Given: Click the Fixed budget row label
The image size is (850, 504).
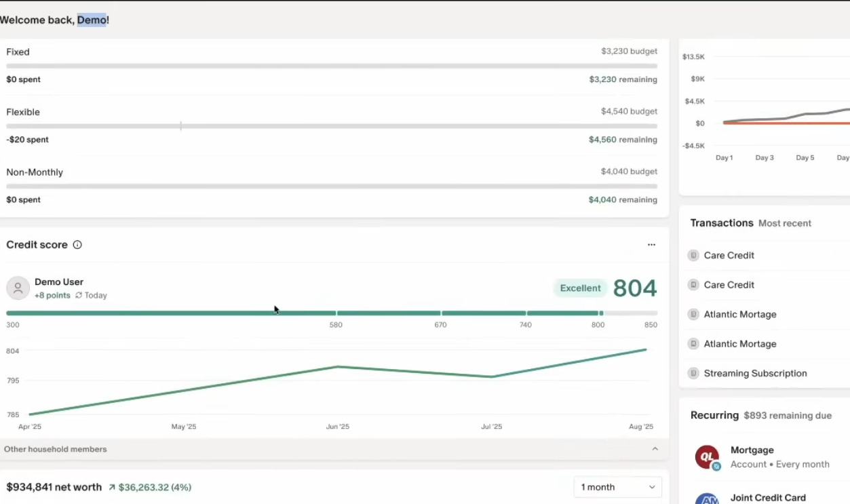Looking at the screenshot, I should 18,52.
